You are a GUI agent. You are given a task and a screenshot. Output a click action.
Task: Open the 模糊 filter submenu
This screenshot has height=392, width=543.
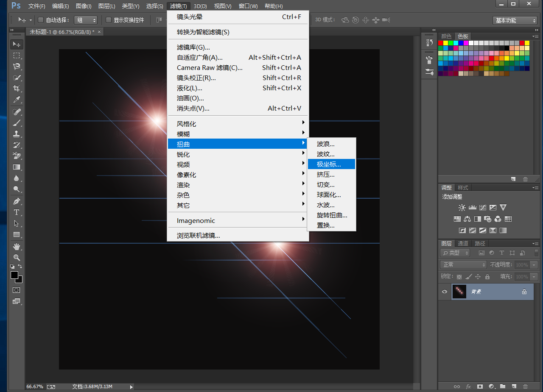pyautogui.click(x=238, y=134)
